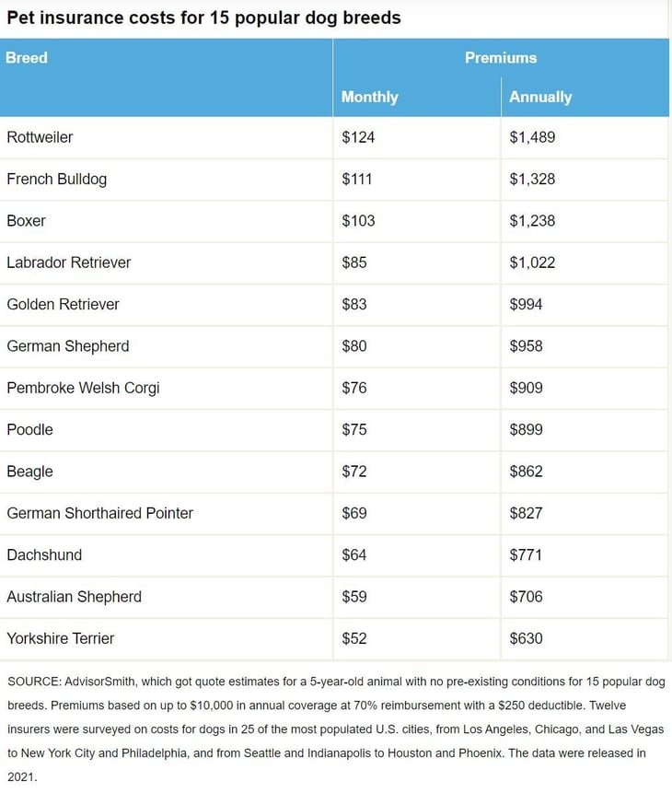This screenshot has height=793, width=672.
Task: Select the Monthly column subheader
Action: tap(369, 97)
